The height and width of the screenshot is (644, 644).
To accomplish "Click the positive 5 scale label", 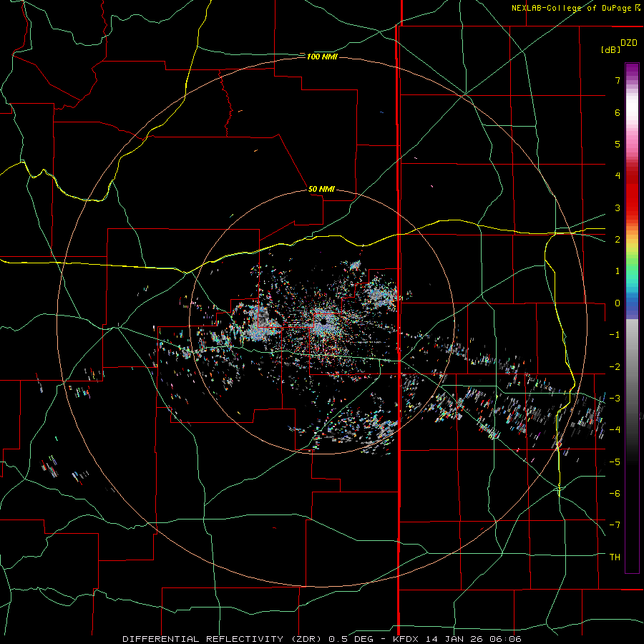I will [618, 144].
